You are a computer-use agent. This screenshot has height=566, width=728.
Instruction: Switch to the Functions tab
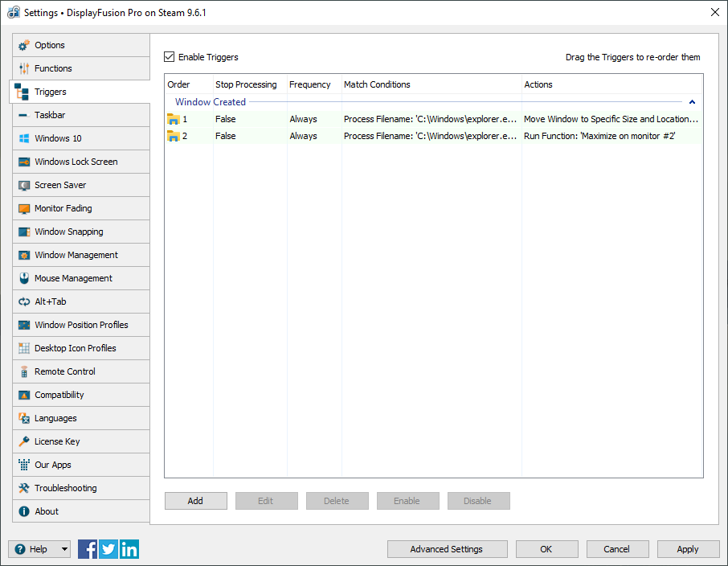53,68
